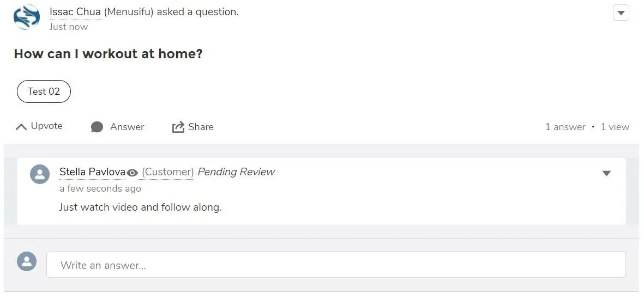Viewport: 644px width, 300px height.
Task: Click the upvote caret icon
Action: (21, 127)
